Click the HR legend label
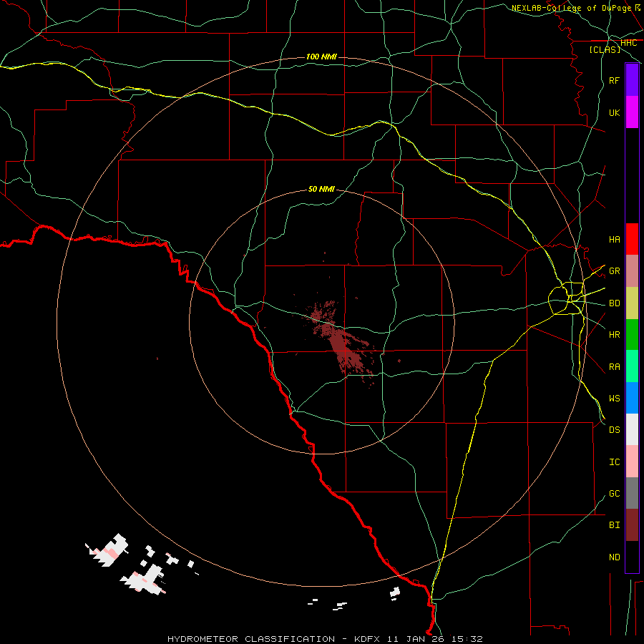 [x=615, y=335]
